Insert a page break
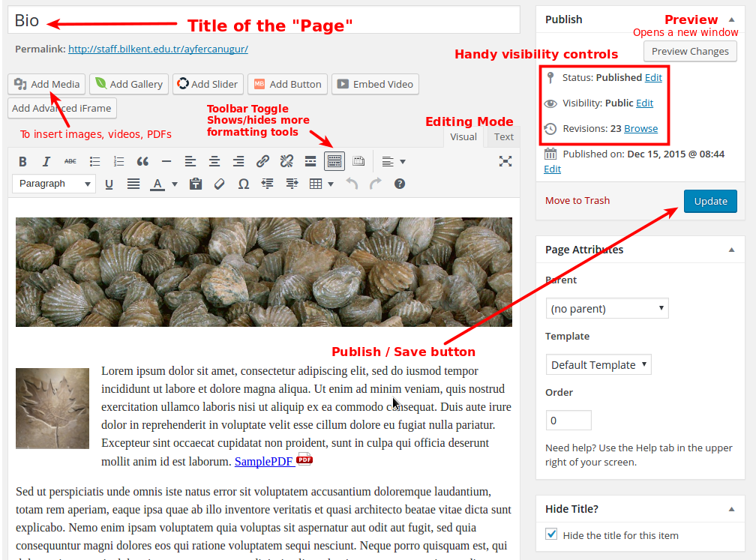This screenshot has height=560, width=756. [x=358, y=161]
